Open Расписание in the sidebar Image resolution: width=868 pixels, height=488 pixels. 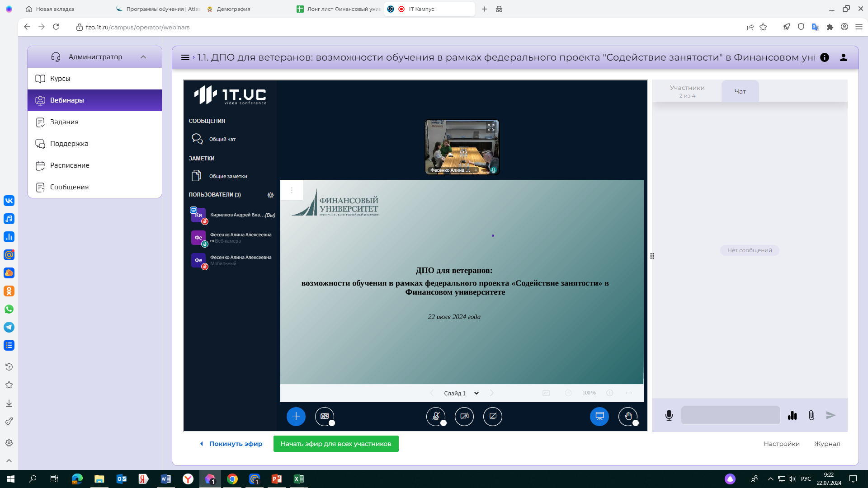(x=70, y=165)
